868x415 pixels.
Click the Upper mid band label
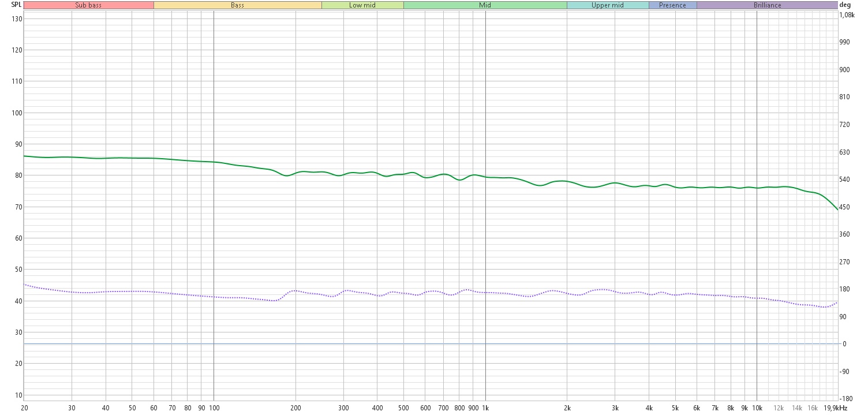[608, 5]
